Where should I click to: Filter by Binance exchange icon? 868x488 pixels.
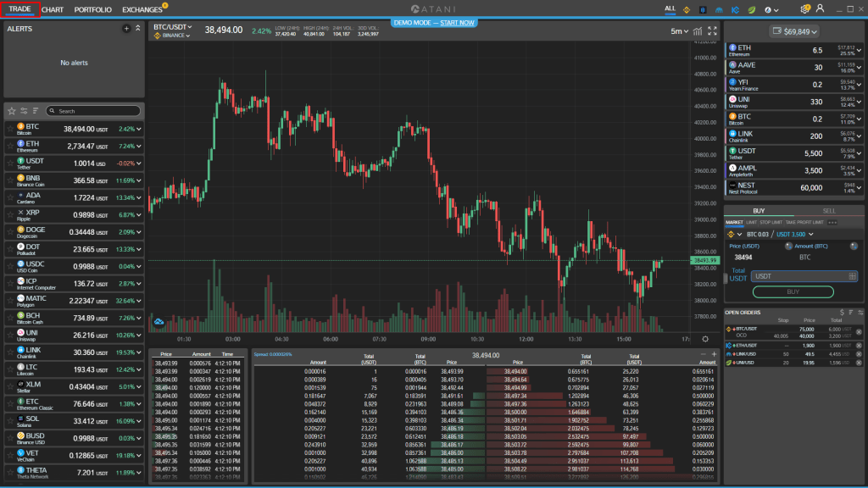pos(687,10)
